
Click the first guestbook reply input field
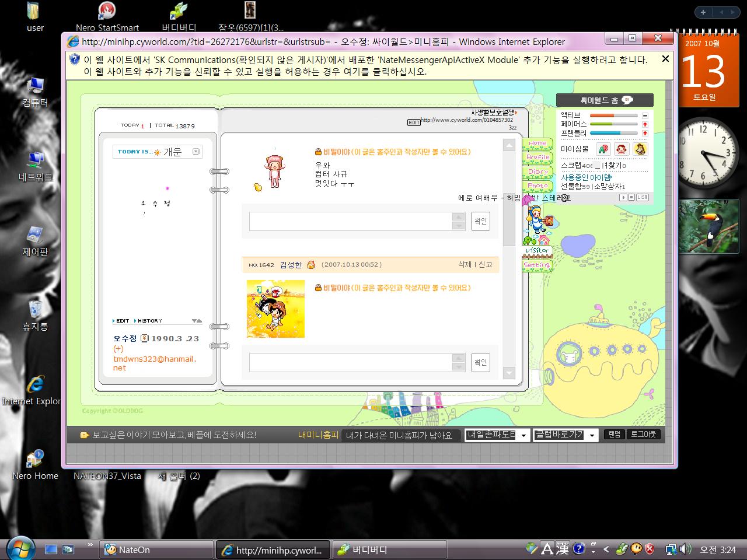pyautogui.click(x=351, y=222)
